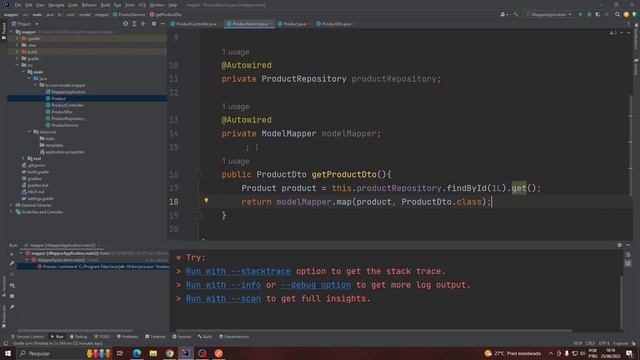Click '--debug option' link
Screen dimensions: 640x360
[316, 285]
